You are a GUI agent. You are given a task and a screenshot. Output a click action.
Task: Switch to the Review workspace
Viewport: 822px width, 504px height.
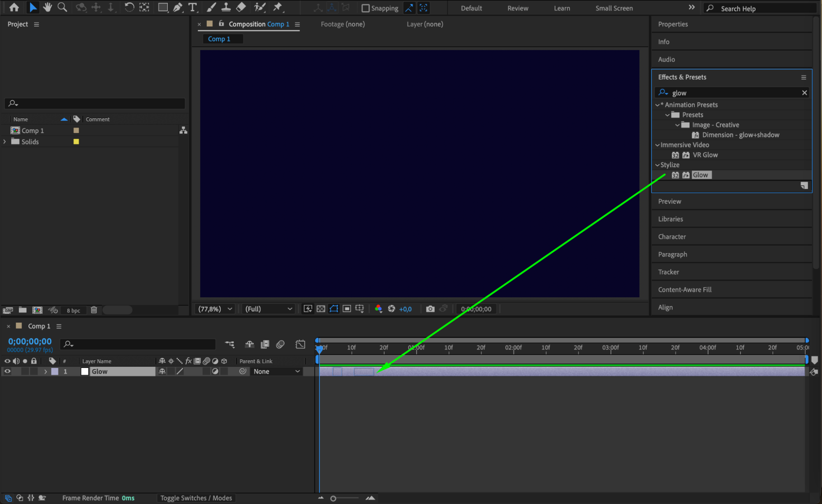[x=517, y=8]
